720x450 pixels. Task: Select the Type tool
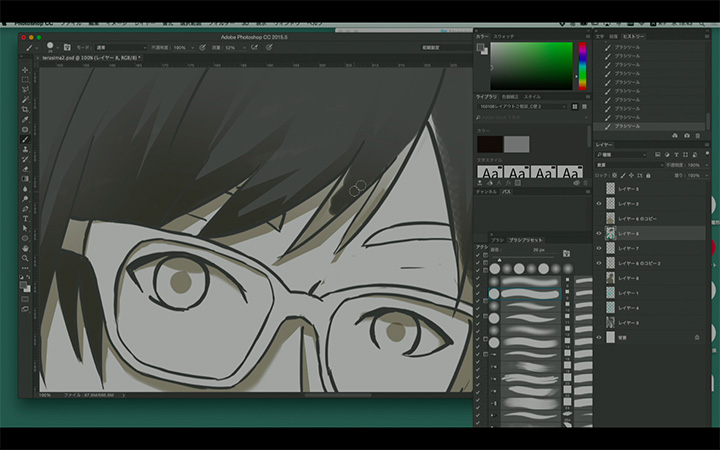[25, 219]
